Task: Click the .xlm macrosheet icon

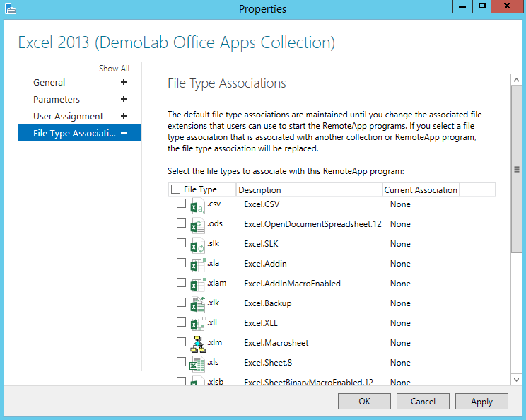Action: (x=197, y=343)
